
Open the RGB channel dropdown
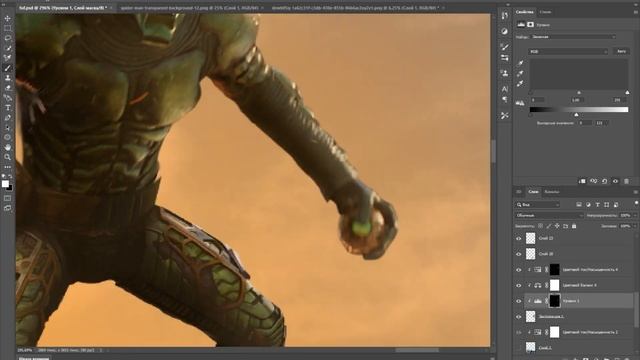pos(568,51)
